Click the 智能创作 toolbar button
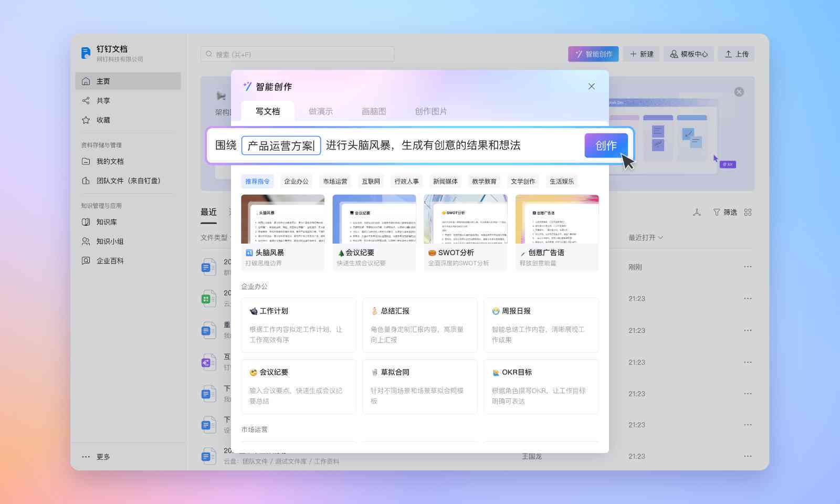The image size is (840, 504). pos(593,54)
